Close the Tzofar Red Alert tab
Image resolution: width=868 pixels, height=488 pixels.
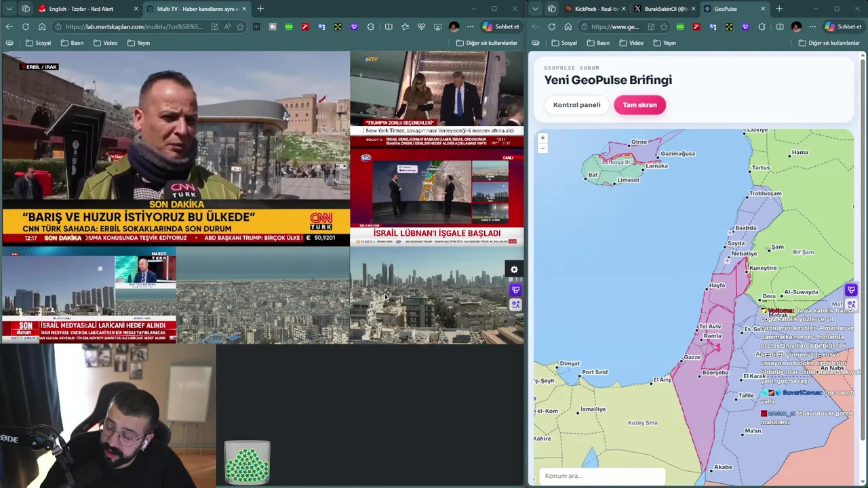click(x=136, y=9)
